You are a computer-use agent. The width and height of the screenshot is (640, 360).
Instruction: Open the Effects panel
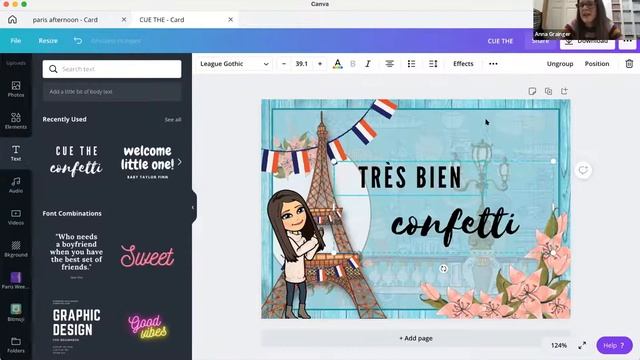[463, 64]
